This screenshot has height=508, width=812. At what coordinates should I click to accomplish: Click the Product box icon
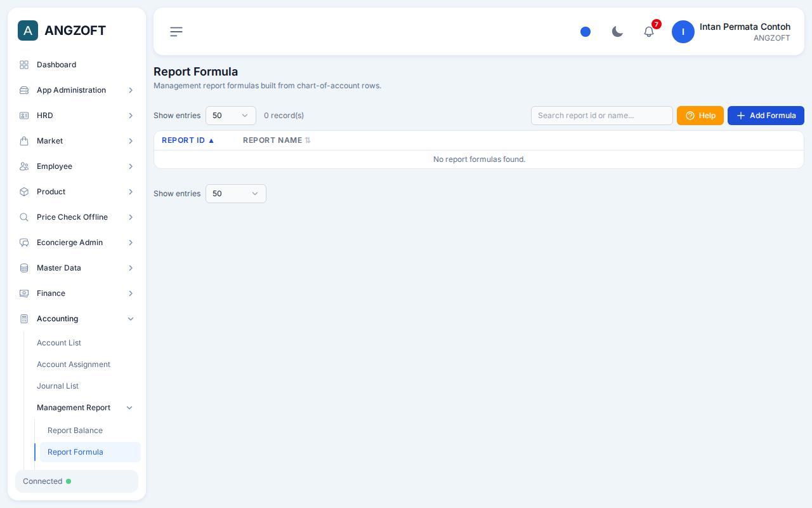24,192
